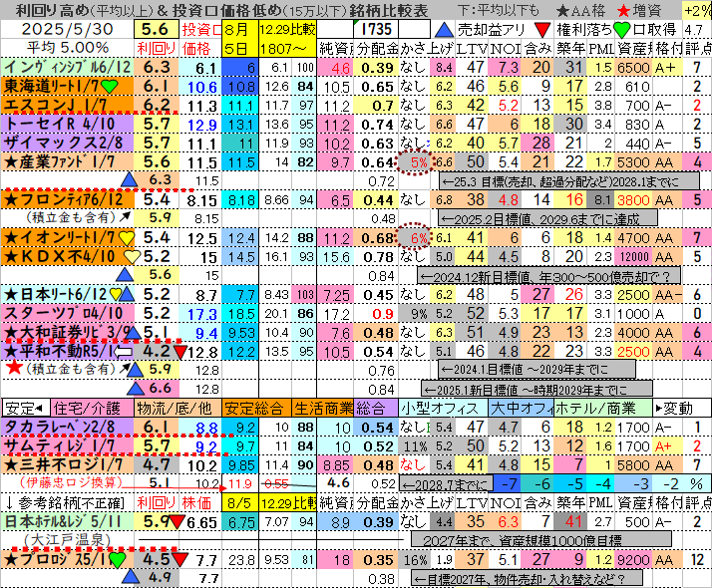
Task: Click the ←2028.7までに note box
Action: (446, 484)
